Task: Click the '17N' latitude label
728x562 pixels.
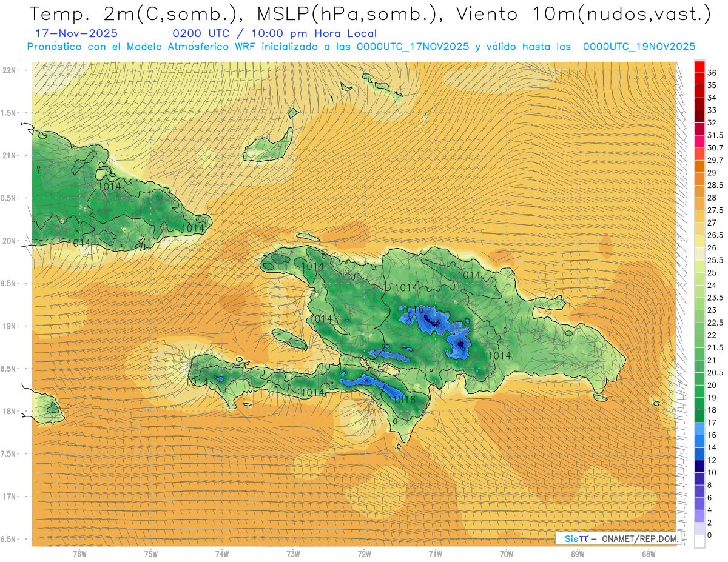Action: 9,497
